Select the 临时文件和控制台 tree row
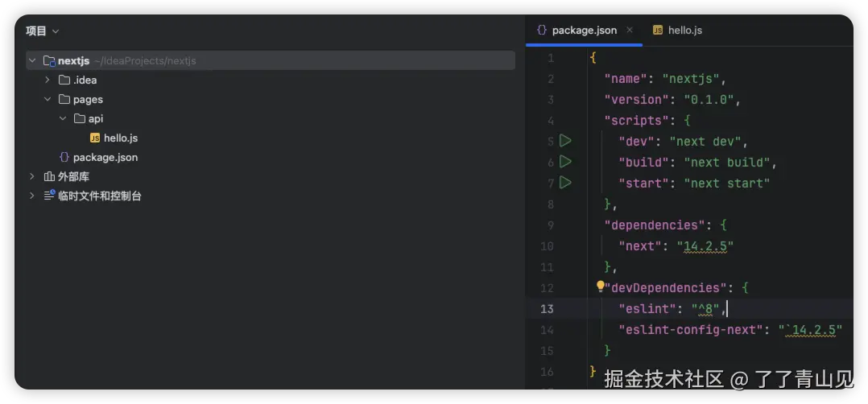 (x=100, y=196)
